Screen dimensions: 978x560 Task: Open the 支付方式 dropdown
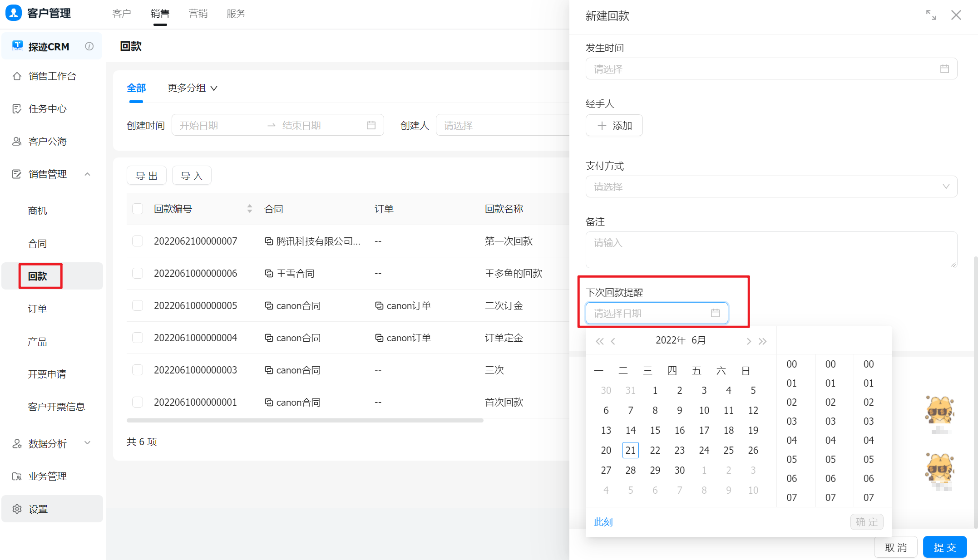pos(771,187)
